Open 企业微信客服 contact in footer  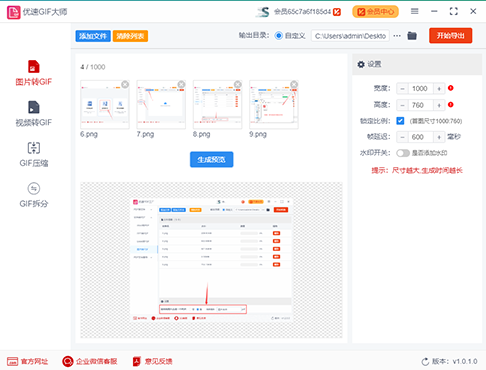[90, 361]
